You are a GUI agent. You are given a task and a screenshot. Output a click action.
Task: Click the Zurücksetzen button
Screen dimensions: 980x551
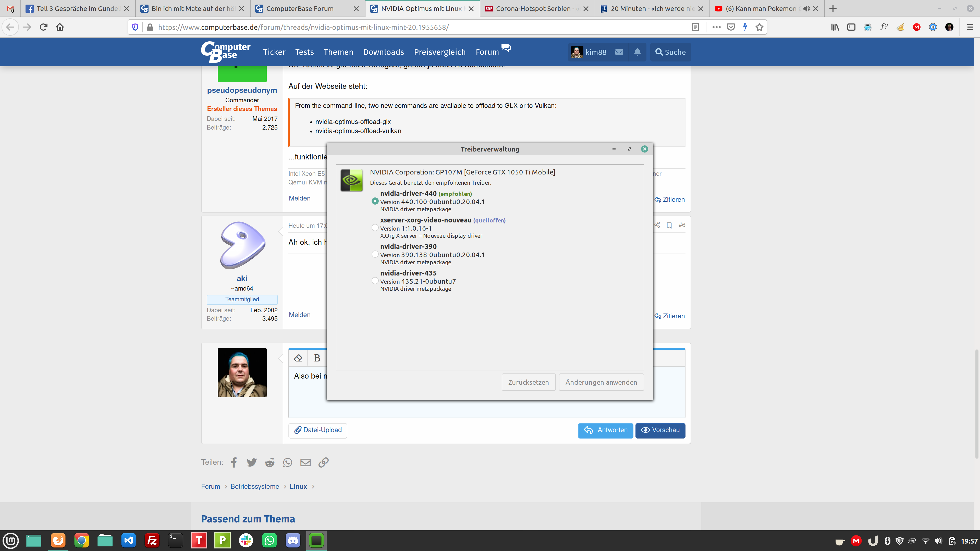pyautogui.click(x=529, y=382)
